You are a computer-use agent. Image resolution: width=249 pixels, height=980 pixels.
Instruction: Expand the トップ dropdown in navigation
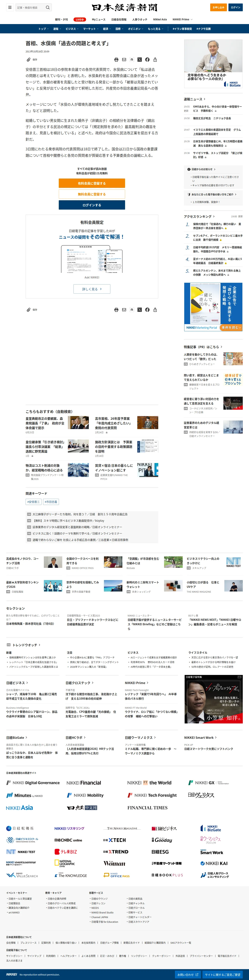(x=43, y=29)
